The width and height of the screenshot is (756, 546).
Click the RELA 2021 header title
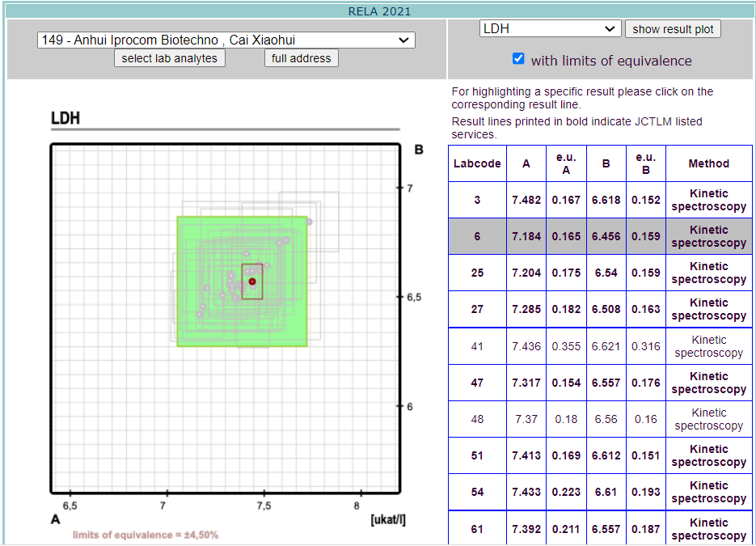point(379,11)
